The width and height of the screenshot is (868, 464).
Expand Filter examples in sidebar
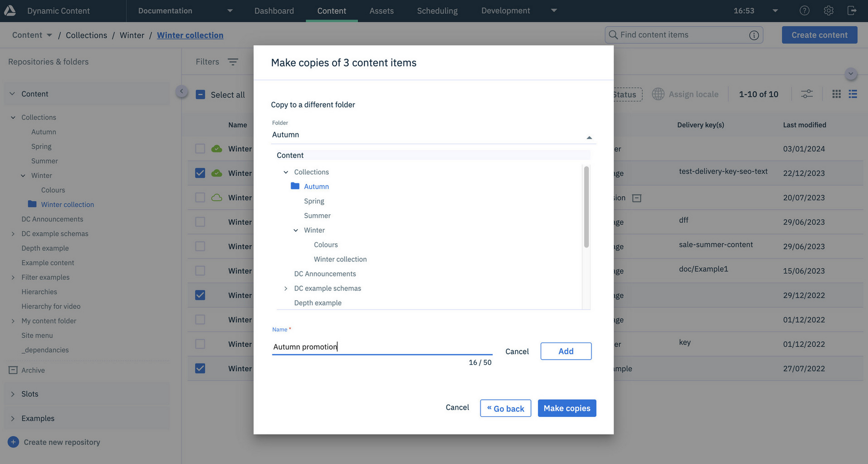(13, 277)
